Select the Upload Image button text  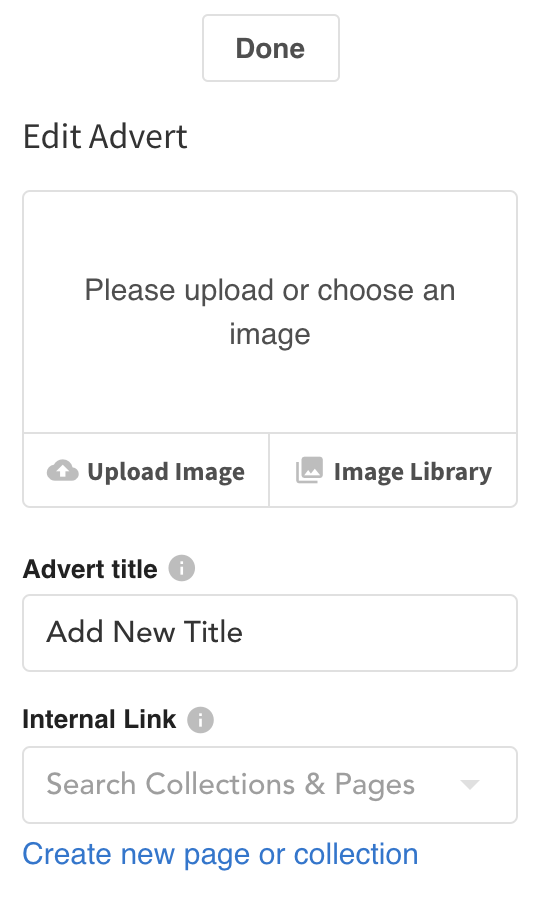[x=166, y=472]
